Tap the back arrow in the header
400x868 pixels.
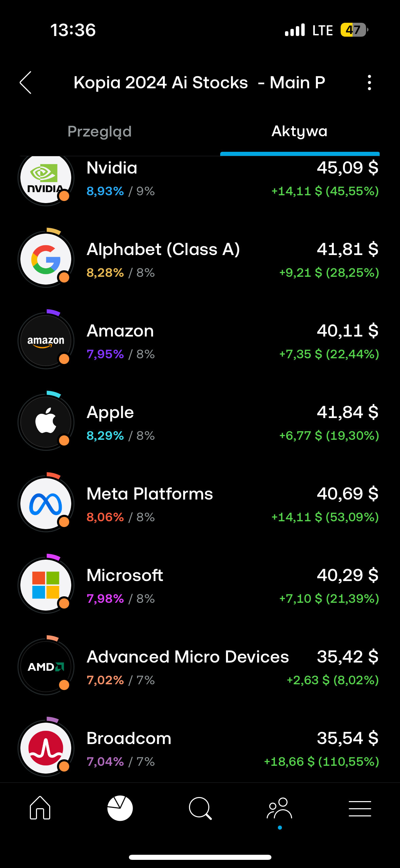click(26, 83)
